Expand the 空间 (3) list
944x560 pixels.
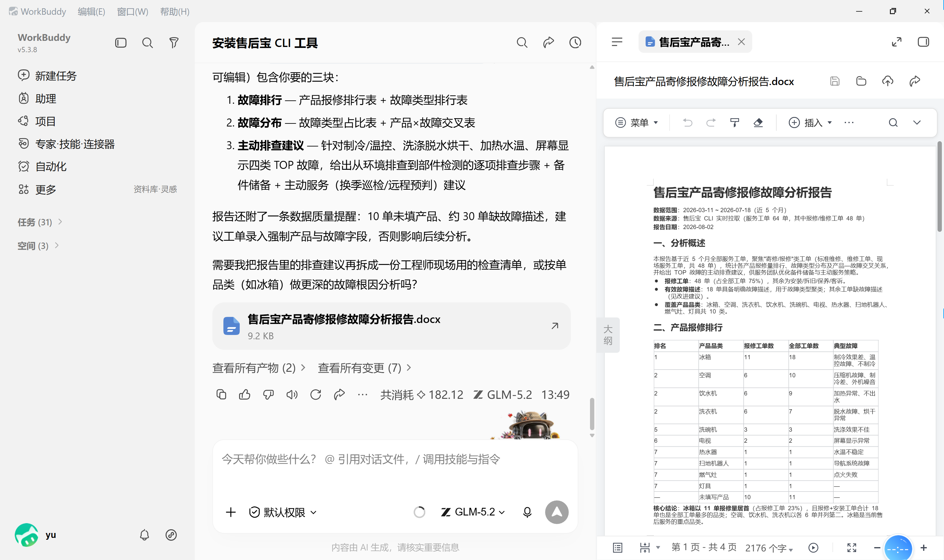click(38, 246)
